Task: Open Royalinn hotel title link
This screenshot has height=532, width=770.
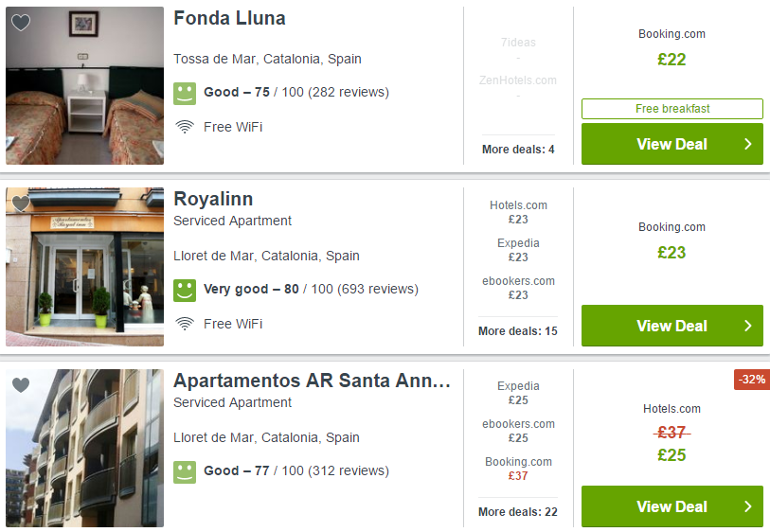Action: point(213,199)
